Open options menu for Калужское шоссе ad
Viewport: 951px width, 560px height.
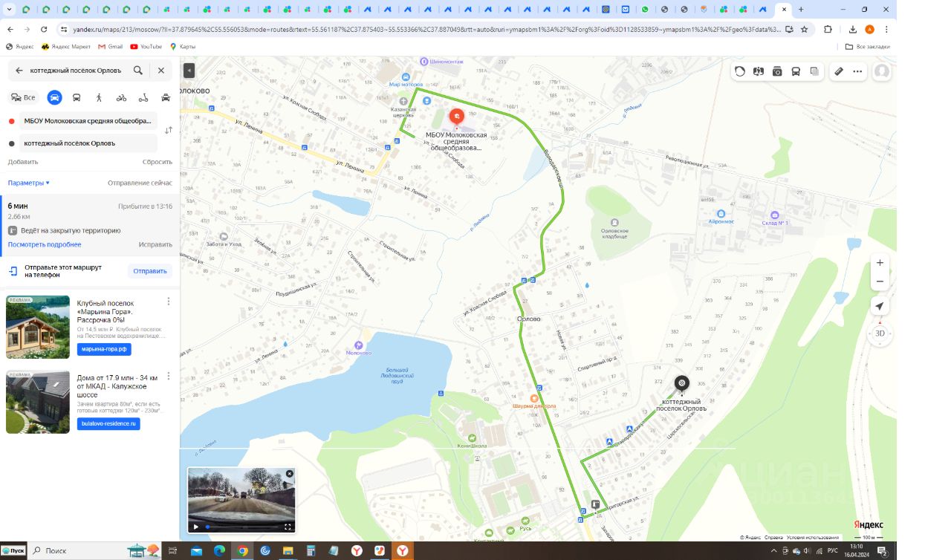169,376
